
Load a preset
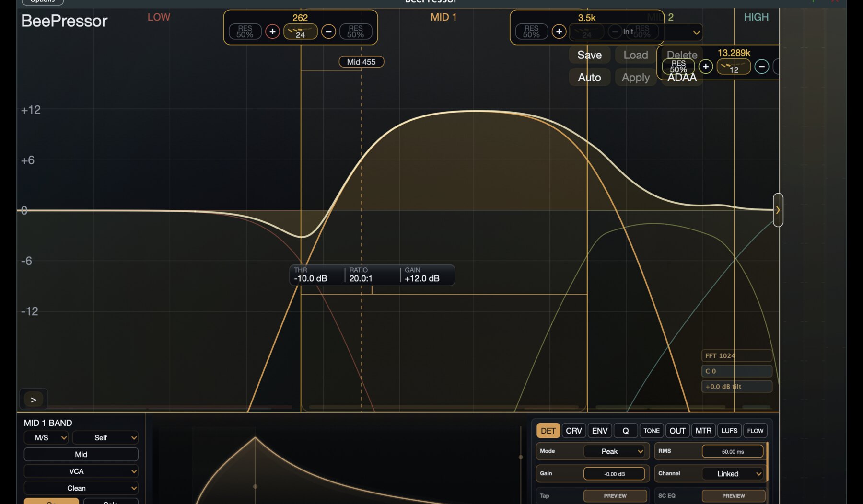pos(636,55)
